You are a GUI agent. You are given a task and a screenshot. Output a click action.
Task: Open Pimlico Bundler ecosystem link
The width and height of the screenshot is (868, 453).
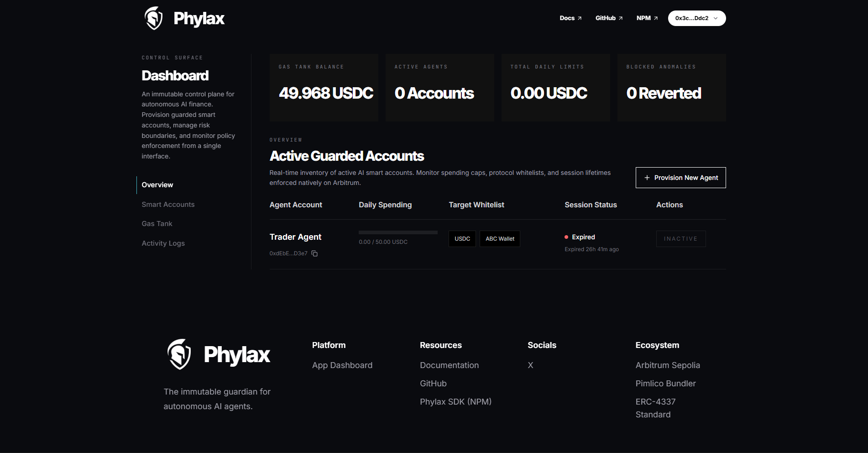pos(665,384)
